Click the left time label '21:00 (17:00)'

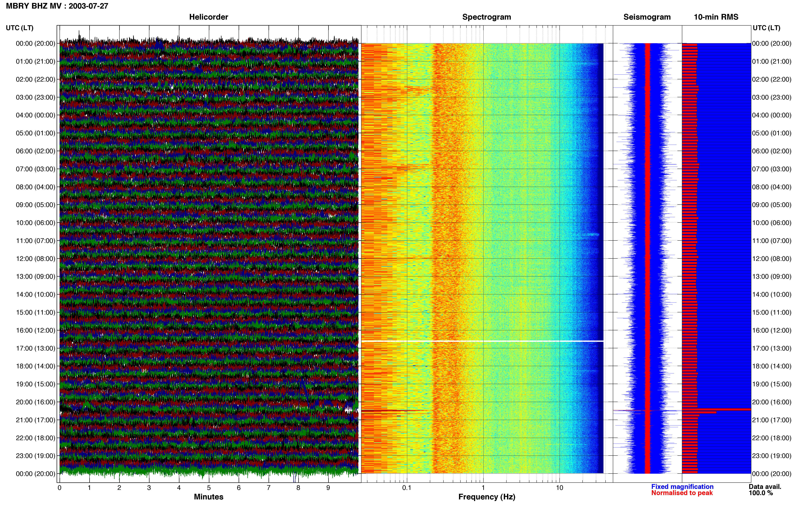point(36,420)
